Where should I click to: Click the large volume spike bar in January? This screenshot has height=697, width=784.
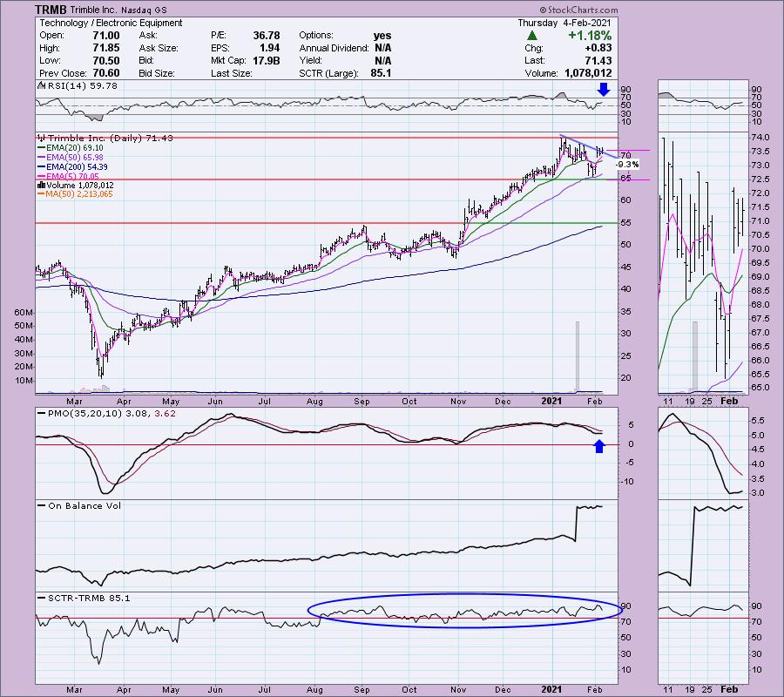tap(578, 356)
